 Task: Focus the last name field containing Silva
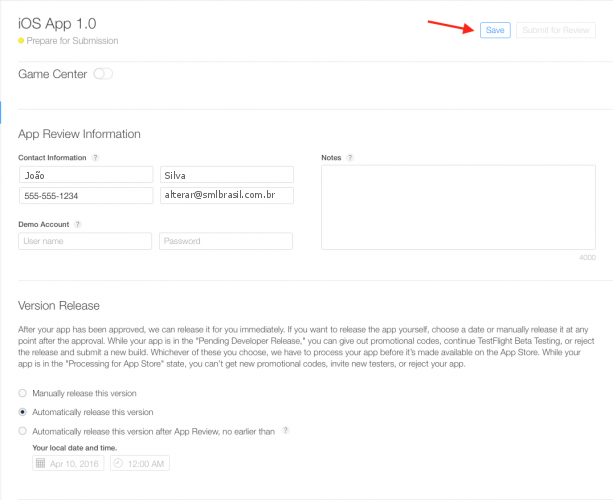(226, 175)
